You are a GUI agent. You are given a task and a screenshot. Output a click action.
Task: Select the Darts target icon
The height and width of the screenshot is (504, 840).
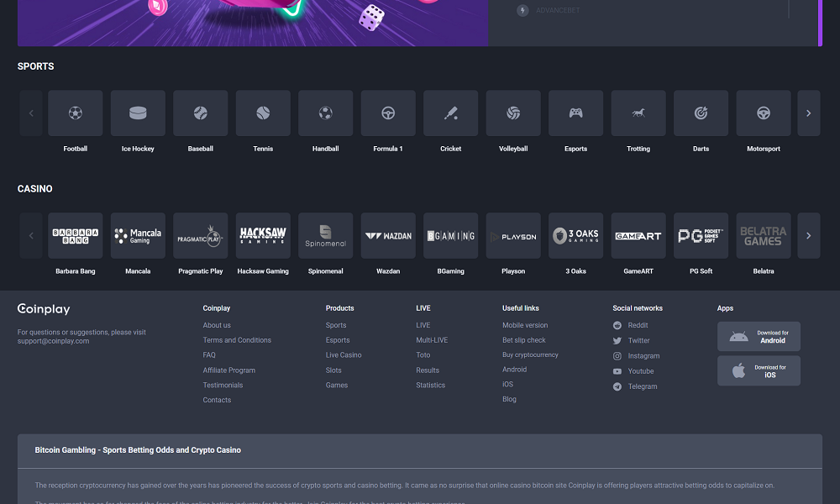[701, 113]
